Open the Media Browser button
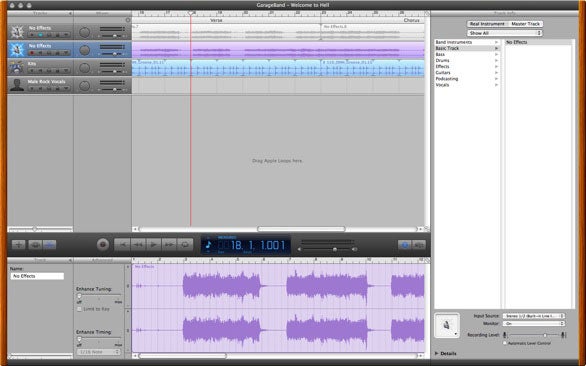 [x=419, y=245]
